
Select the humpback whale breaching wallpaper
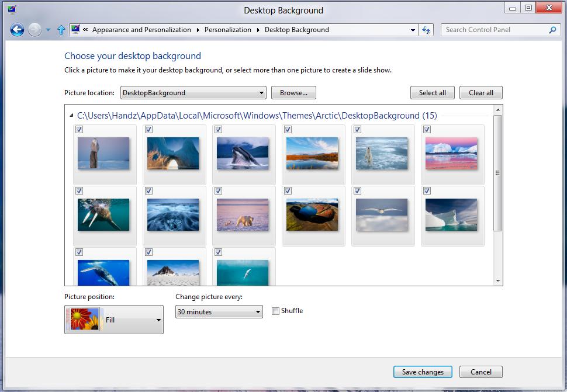[243, 154]
